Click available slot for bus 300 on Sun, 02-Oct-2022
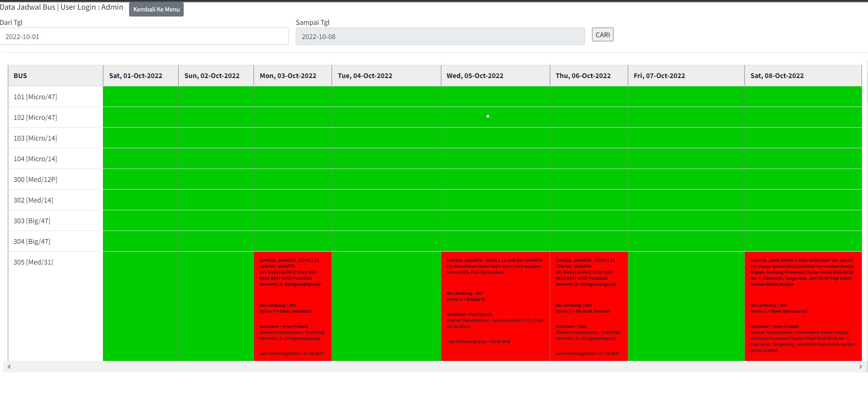 (216, 180)
